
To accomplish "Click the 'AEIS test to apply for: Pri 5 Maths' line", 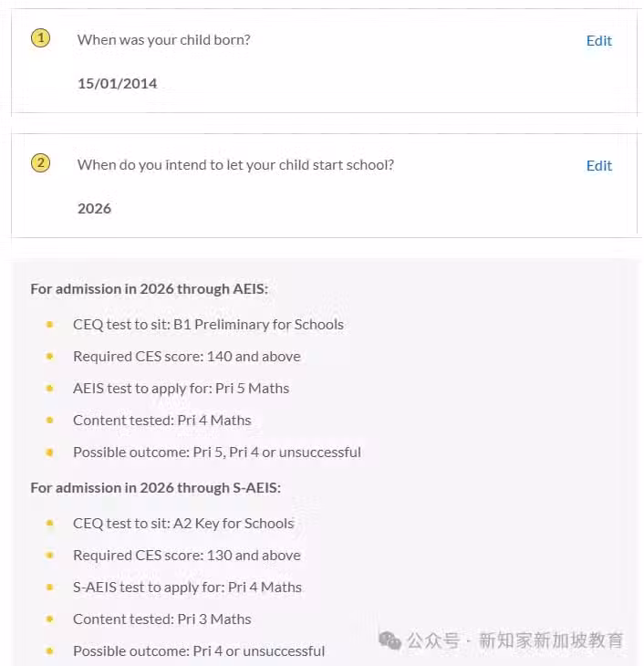I will tap(181, 389).
